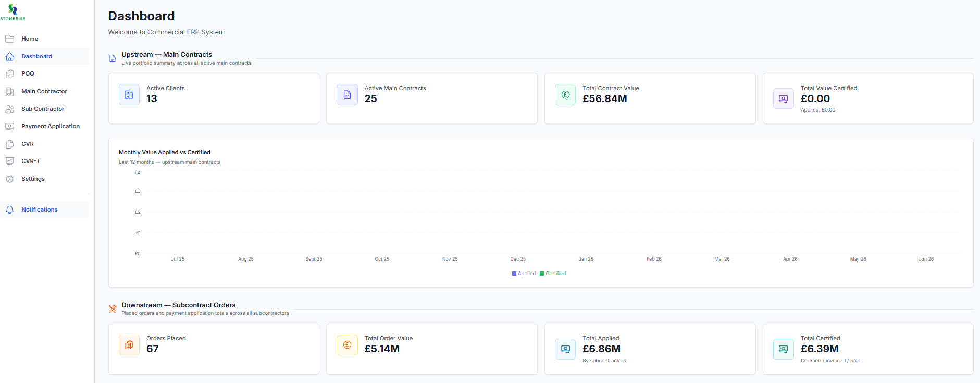Click the Orders Placed value 67
Viewport: 980px width, 383px height.
click(x=152, y=349)
